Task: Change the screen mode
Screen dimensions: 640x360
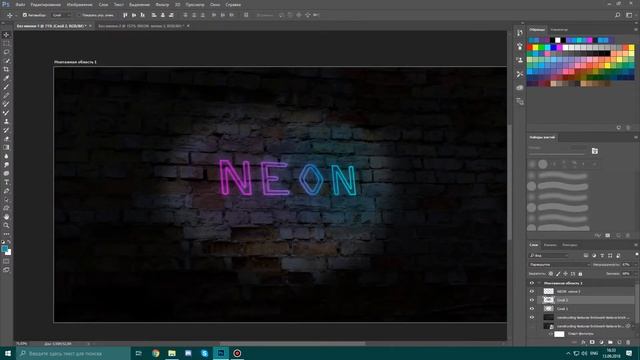Action: 6,270
